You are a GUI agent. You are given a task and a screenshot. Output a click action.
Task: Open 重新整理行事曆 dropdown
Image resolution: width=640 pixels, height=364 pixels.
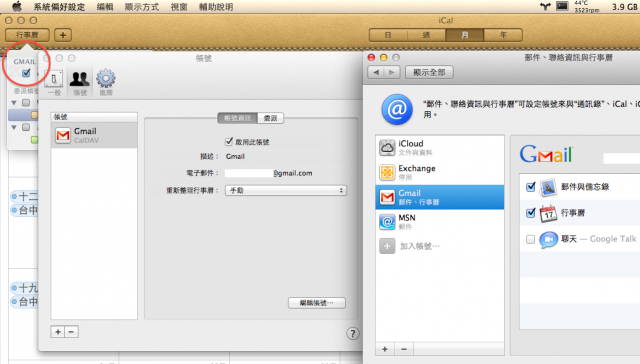click(286, 191)
